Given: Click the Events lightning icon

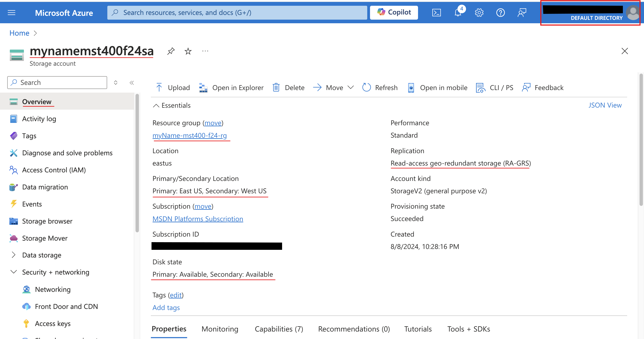Looking at the screenshot, I should [x=13, y=204].
